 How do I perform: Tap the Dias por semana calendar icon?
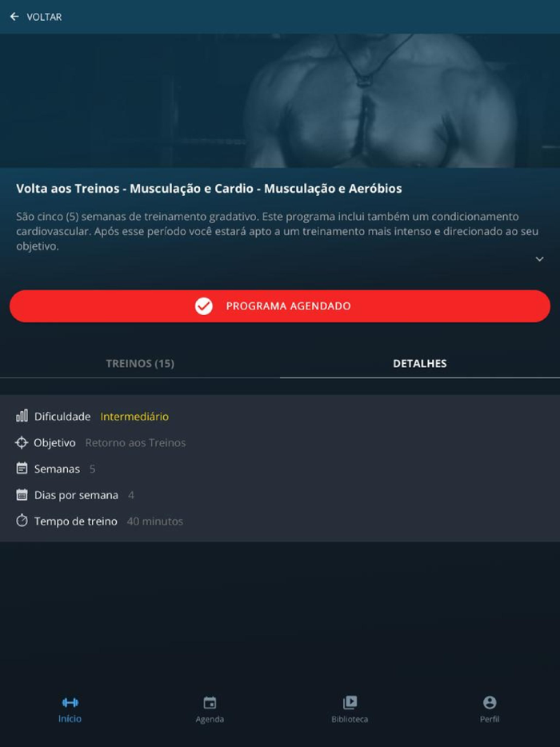(22, 494)
